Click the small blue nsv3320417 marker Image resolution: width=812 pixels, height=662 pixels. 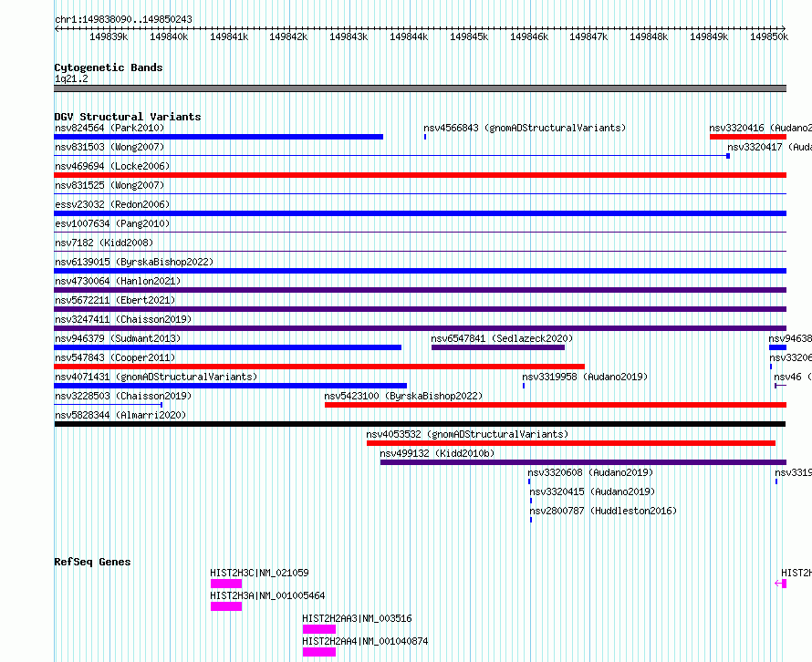click(x=728, y=156)
